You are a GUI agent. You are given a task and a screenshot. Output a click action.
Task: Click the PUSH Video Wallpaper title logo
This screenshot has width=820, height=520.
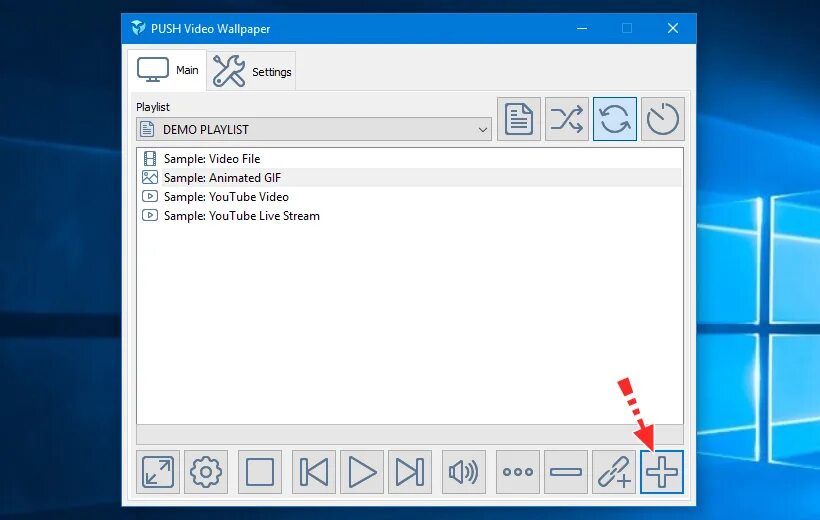(138, 28)
